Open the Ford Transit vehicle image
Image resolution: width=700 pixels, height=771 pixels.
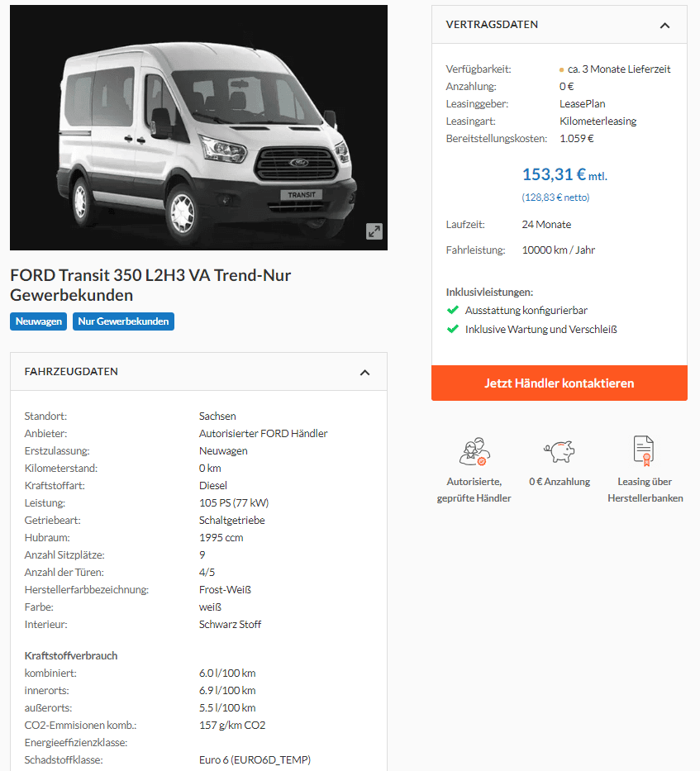tap(198, 127)
